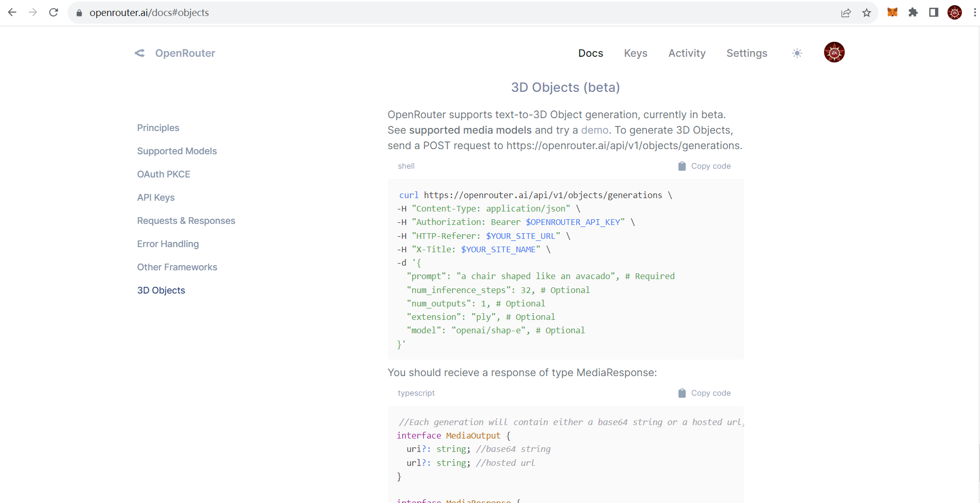Open the Docs nav item
The width and height of the screenshot is (980, 503).
(591, 53)
